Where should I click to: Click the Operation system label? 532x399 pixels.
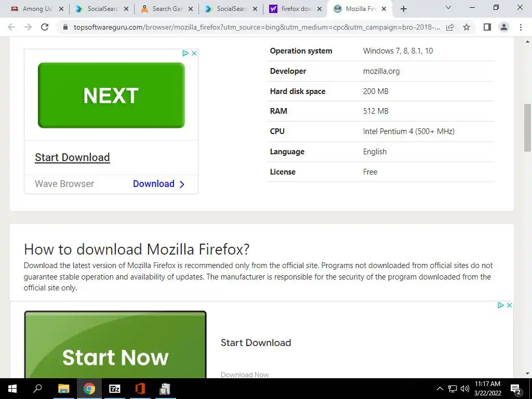point(301,51)
